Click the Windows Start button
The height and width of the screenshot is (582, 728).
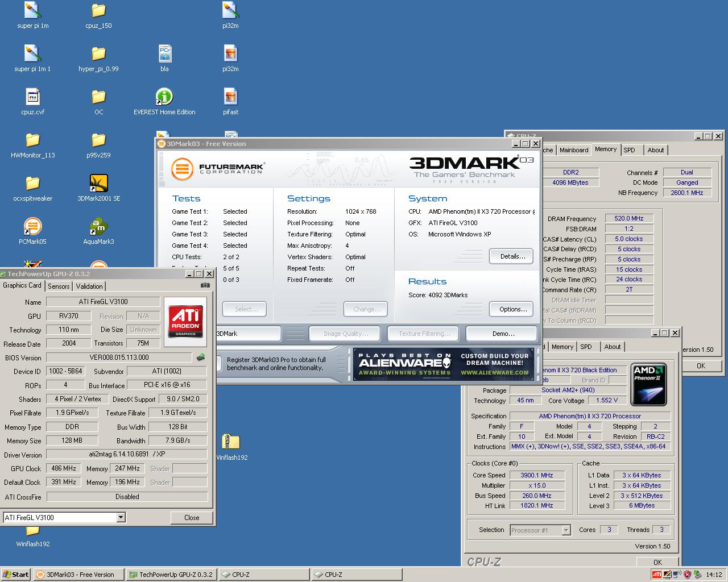[15, 575]
